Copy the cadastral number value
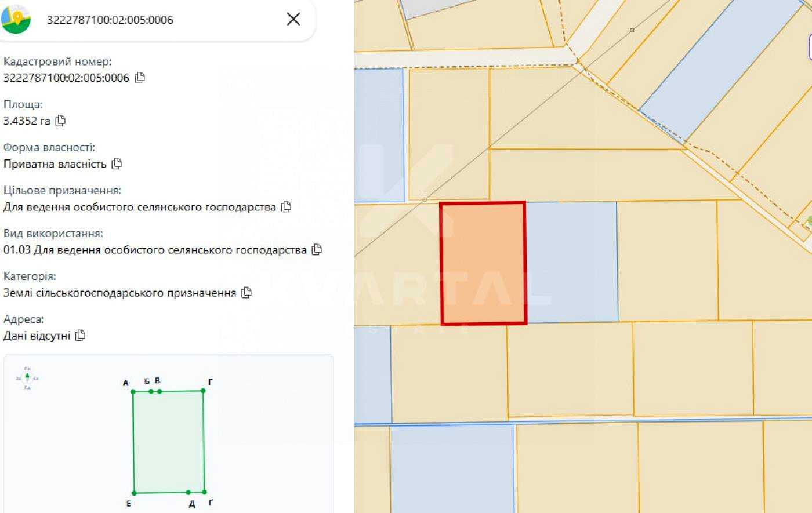The height and width of the screenshot is (513, 812). pyautogui.click(x=140, y=78)
